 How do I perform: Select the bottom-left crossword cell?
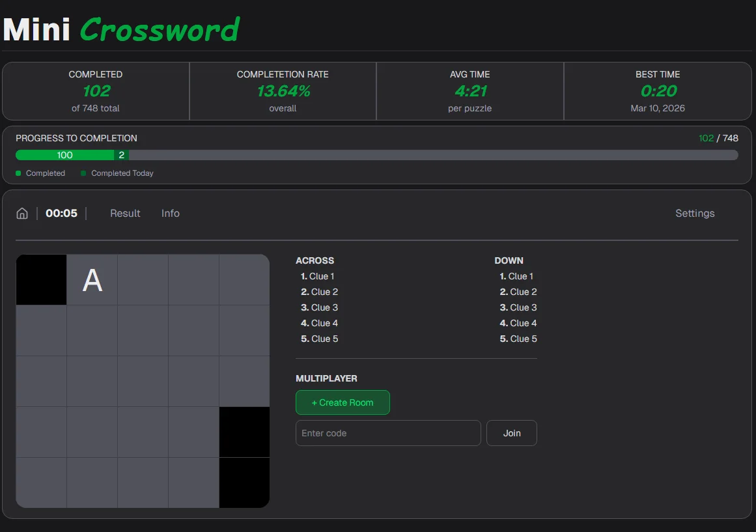[41, 483]
